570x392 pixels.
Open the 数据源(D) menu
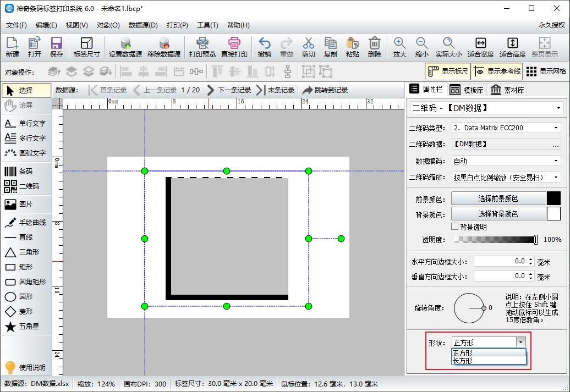tap(143, 25)
